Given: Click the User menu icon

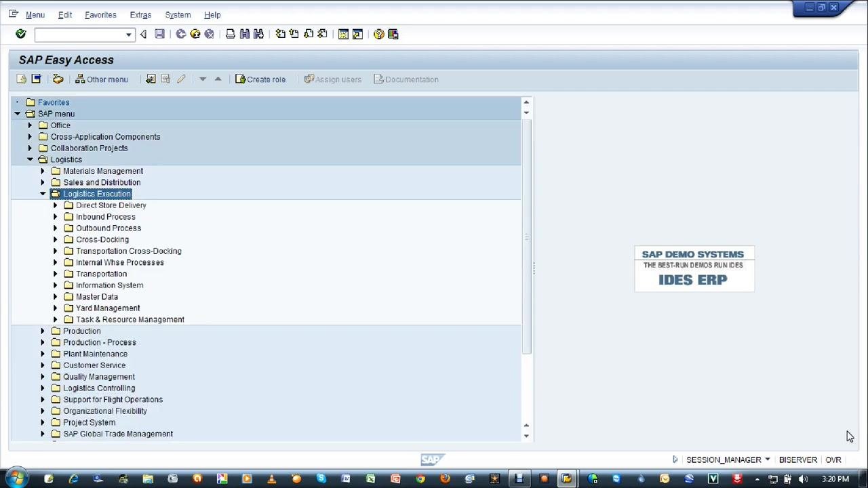Looking at the screenshot, I should tap(22, 79).
